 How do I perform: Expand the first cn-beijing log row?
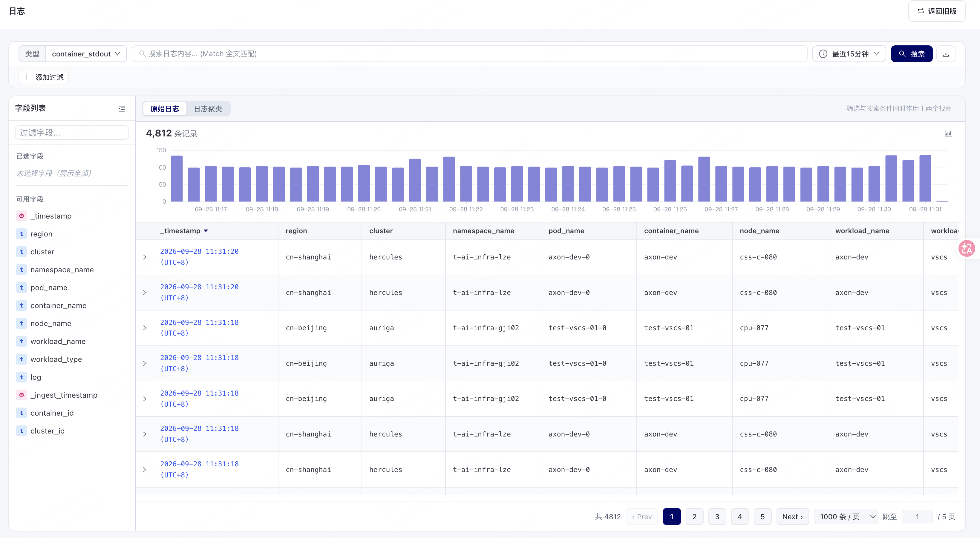(x=145, y=328)
